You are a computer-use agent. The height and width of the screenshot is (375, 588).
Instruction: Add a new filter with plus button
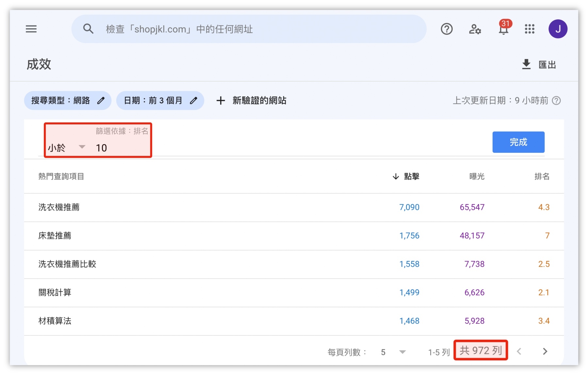tap(221, 101)
